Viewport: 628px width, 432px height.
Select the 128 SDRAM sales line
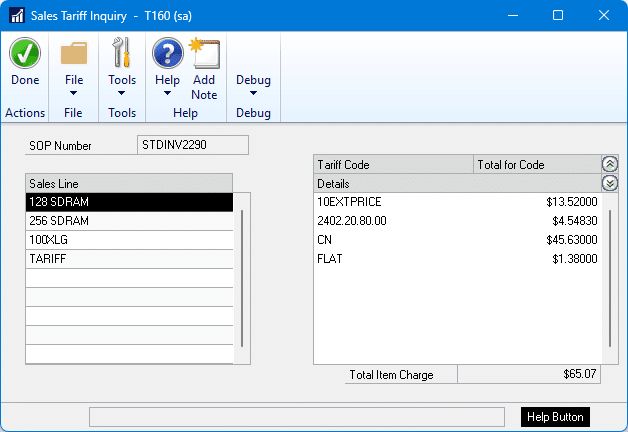(129, 202)
